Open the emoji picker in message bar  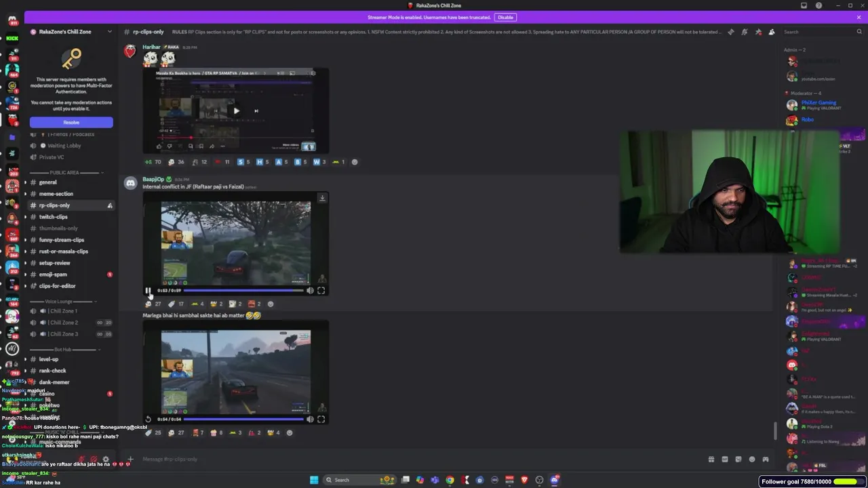pyautogui.click(x=751, y=459)
